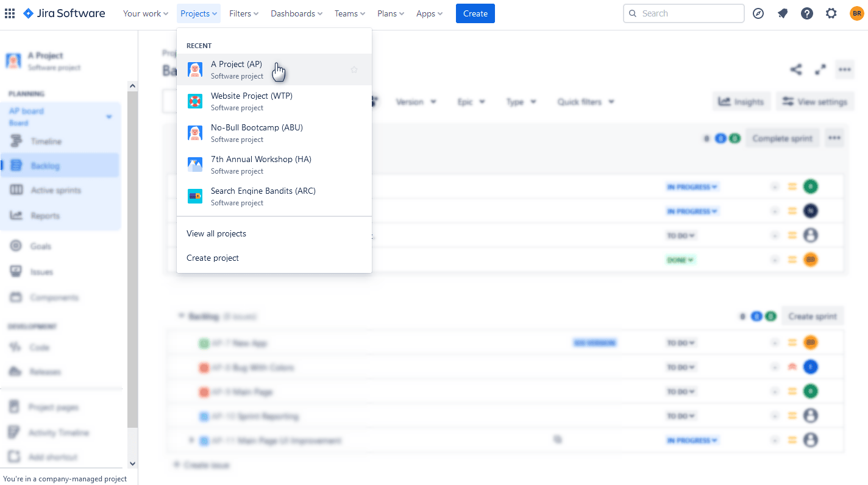Open Project pages in the sidebar
Image resolution: width=868 pixels, height=485 pixels.
(x=61, y=407)
